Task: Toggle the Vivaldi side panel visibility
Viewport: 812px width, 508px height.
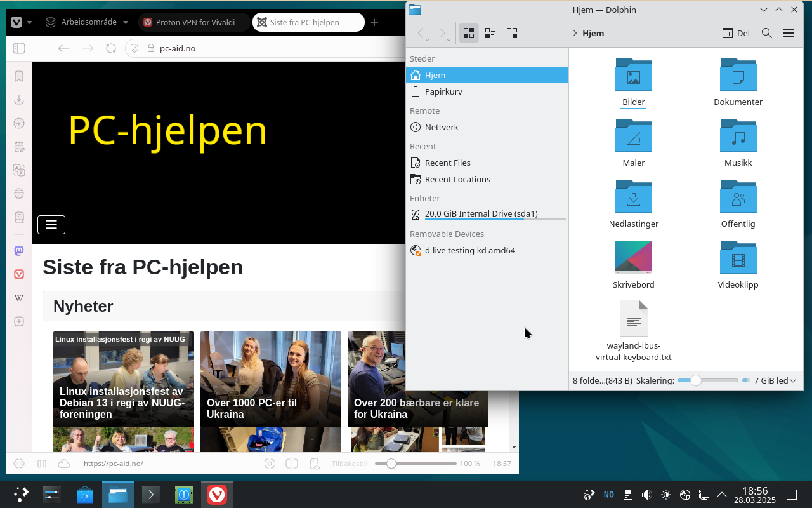Action: (x=19, y=48)
